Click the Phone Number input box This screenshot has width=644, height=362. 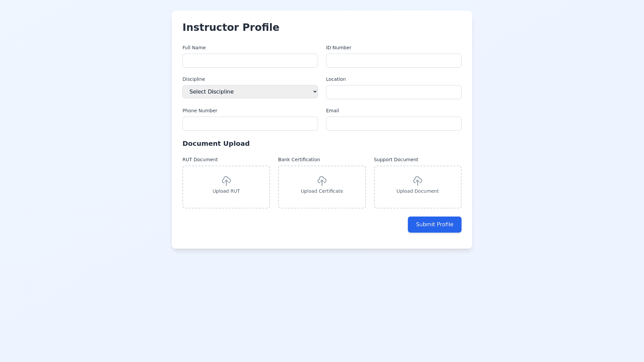(x=250, y=124)
